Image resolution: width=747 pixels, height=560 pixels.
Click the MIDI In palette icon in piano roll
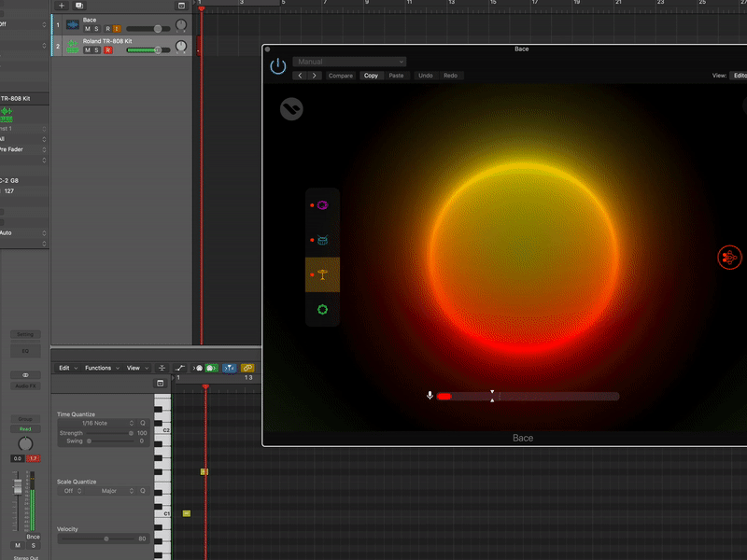[197, 368]
